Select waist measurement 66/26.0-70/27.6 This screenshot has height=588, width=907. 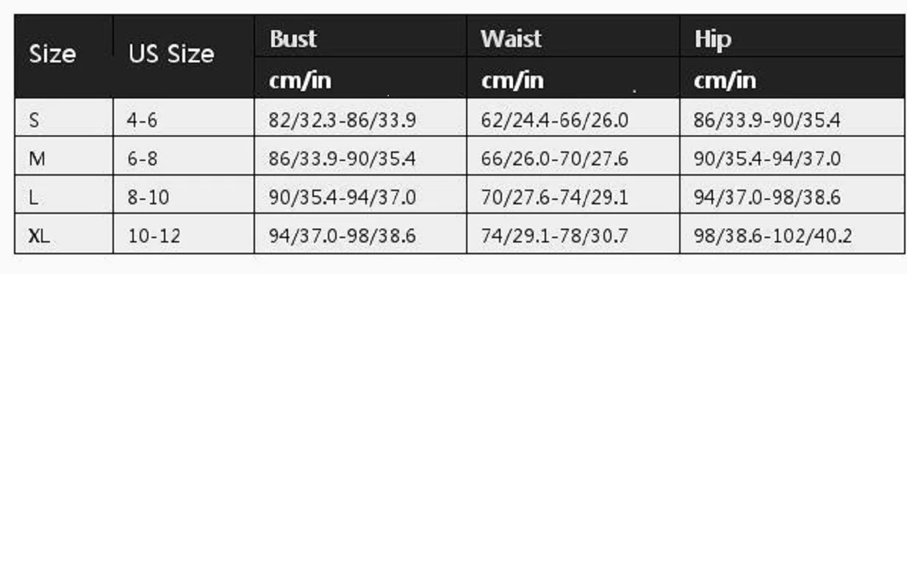555,159
